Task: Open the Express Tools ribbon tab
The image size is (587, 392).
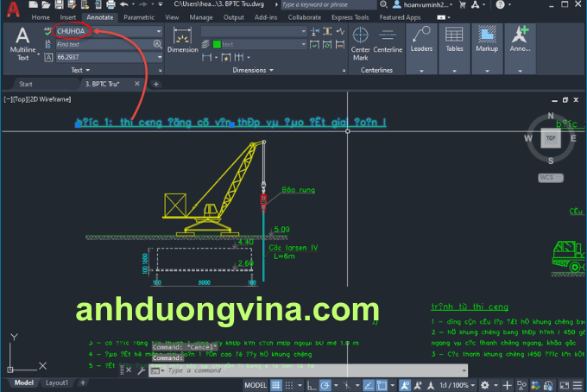Action: [349, 16]
